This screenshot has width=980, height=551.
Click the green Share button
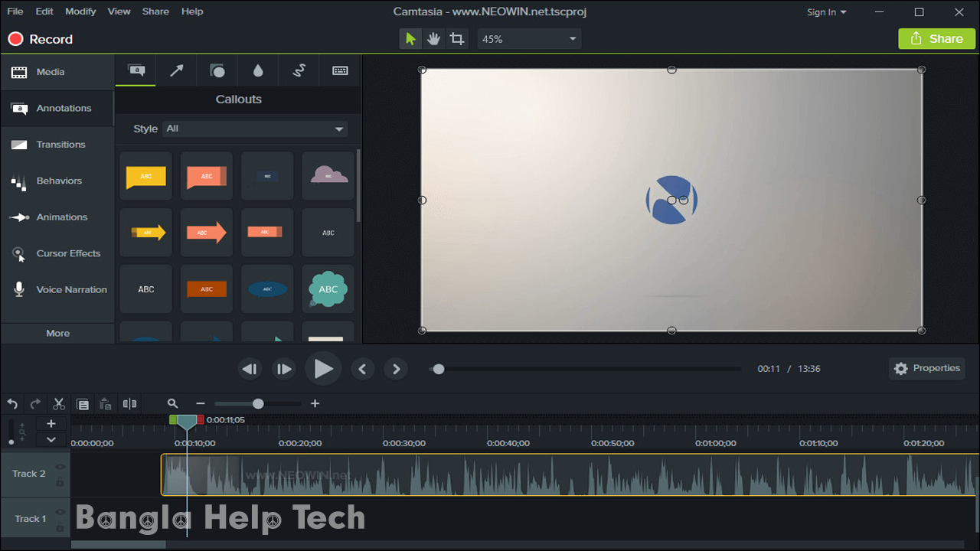coord(936,39)
